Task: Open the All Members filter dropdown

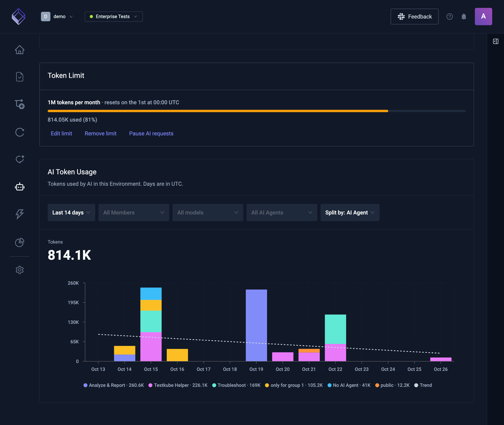Action: pyautogui.click(x=134, y=213)
